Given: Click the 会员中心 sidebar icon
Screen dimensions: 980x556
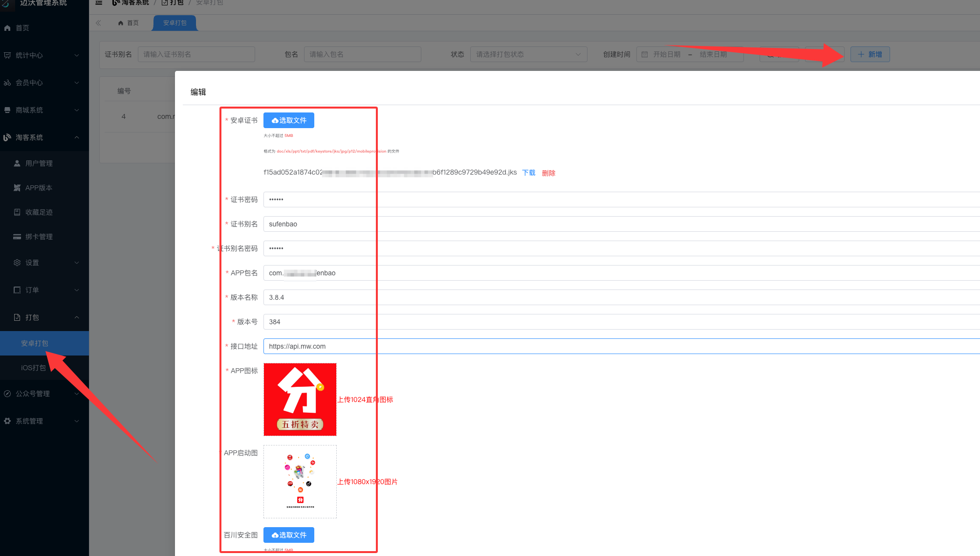Looking at the screenshot, I should pos(7,83).
